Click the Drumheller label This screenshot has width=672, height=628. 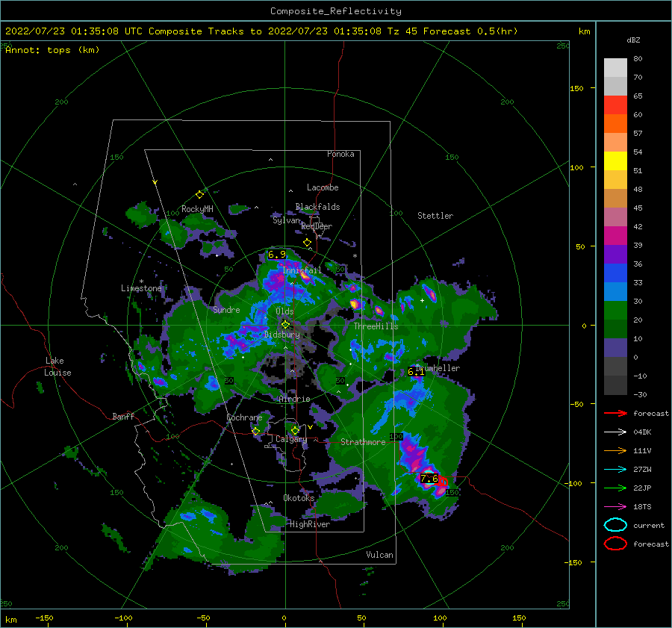click(x=438, y=368)
